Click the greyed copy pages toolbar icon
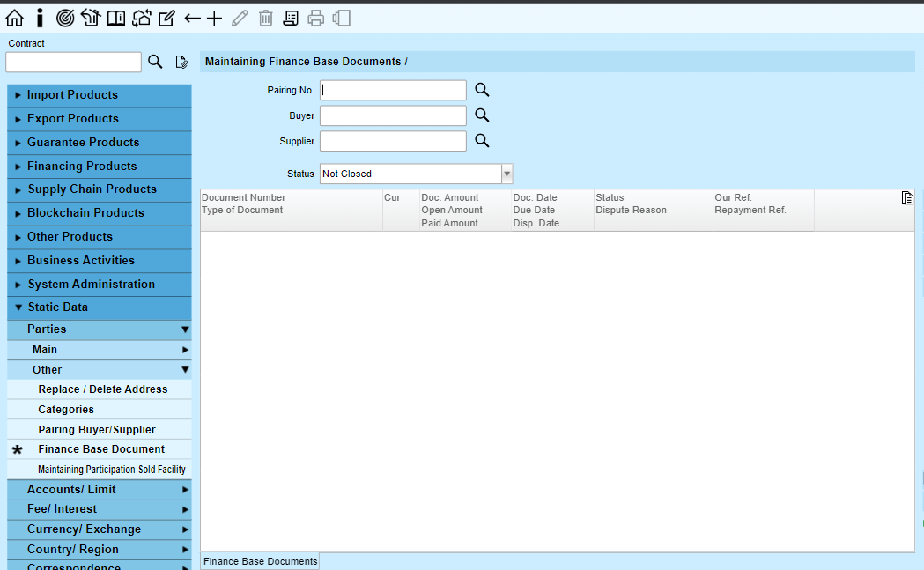Viewport: 924px width, 570px height. click(341, 19)
